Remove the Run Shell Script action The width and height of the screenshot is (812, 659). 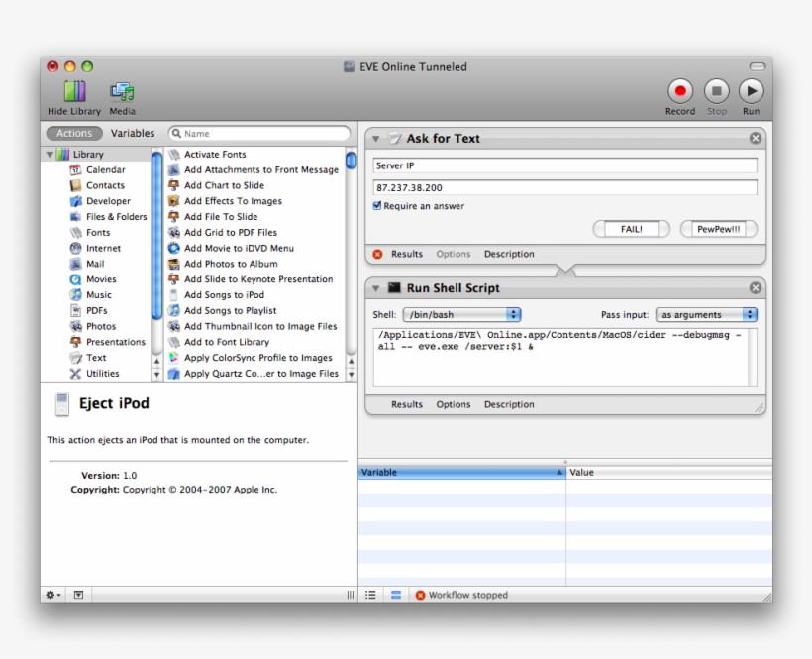pos(755,288)
